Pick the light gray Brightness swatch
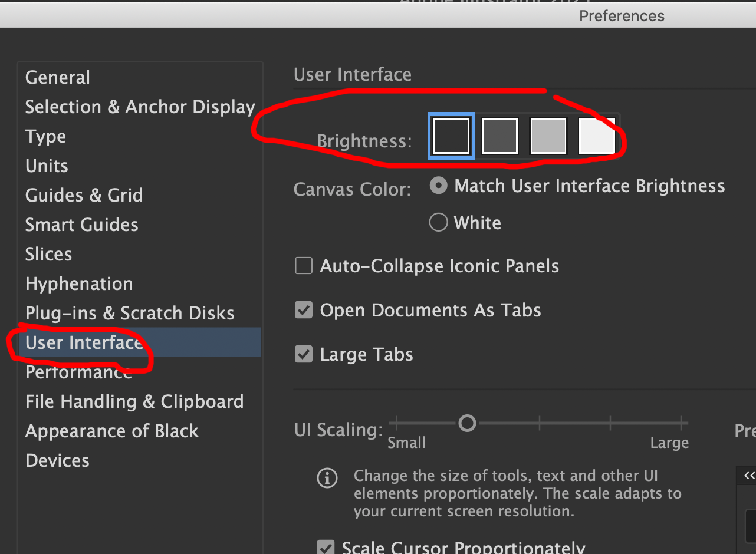Viewport: 756px width, 554px height. click(548, 136)
